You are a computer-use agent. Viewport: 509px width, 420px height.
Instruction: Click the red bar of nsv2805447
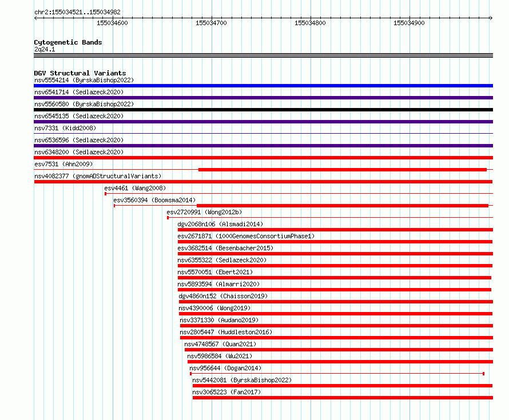click(337, 338)
